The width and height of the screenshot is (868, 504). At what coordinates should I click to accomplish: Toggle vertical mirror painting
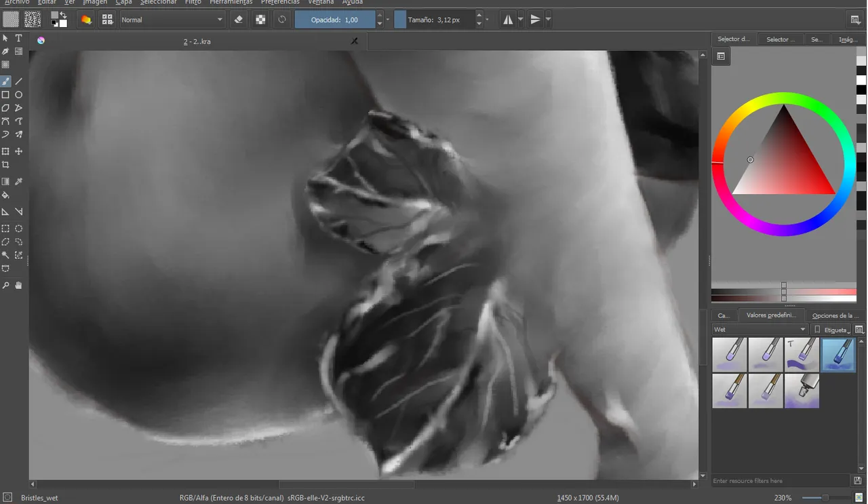pos(535,20)
